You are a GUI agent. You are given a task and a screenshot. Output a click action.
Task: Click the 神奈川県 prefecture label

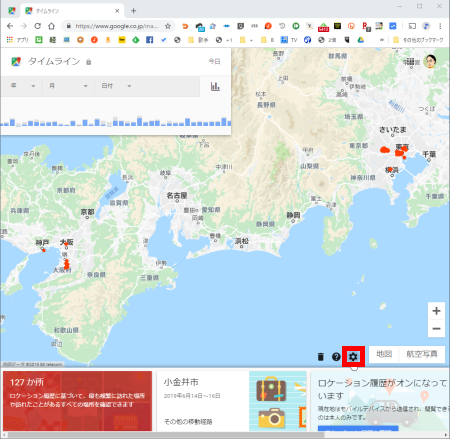[363, 178]
